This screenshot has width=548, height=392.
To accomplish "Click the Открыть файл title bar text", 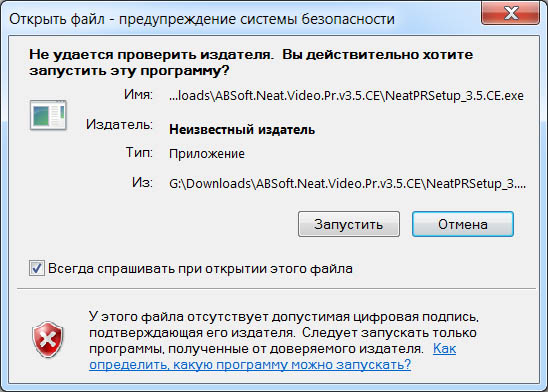I will click(202, 19).
